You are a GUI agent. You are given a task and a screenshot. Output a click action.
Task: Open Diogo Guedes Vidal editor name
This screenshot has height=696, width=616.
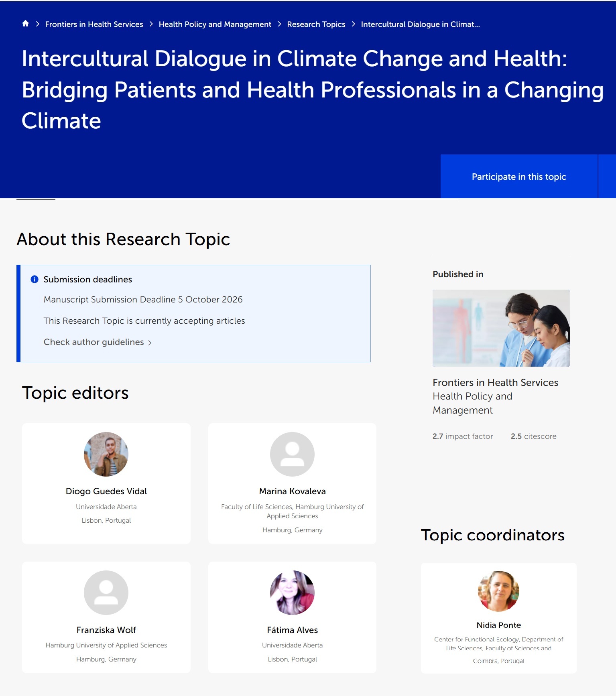[106, 491]
